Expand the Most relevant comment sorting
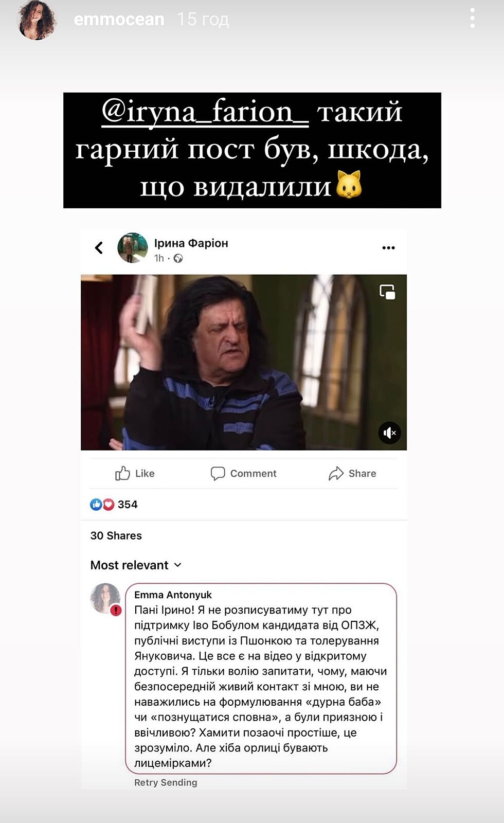504x823 pixels. coord(136,565)
